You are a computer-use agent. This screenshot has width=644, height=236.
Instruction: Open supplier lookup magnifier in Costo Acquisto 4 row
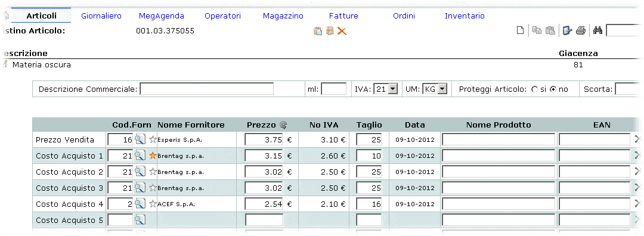click(x=140, y=204)
